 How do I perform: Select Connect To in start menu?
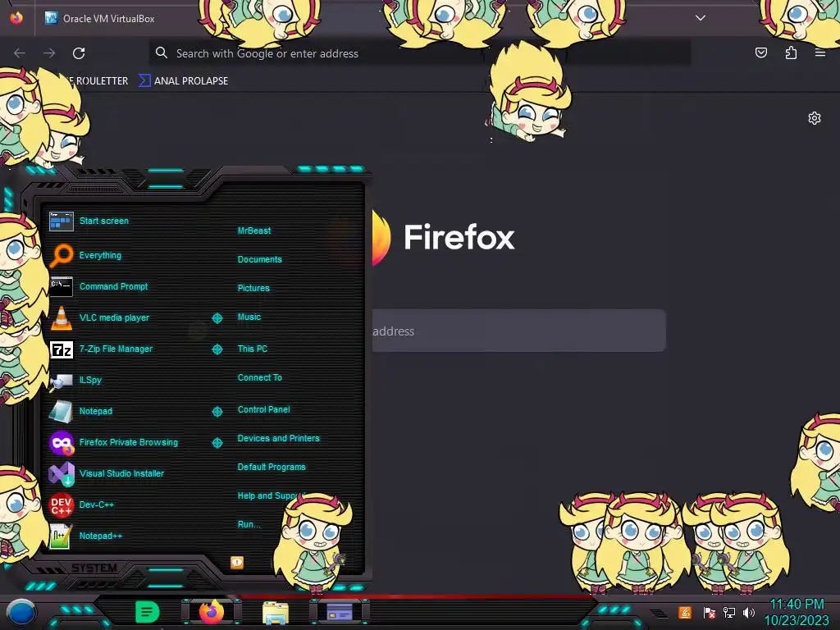(260, 377)
